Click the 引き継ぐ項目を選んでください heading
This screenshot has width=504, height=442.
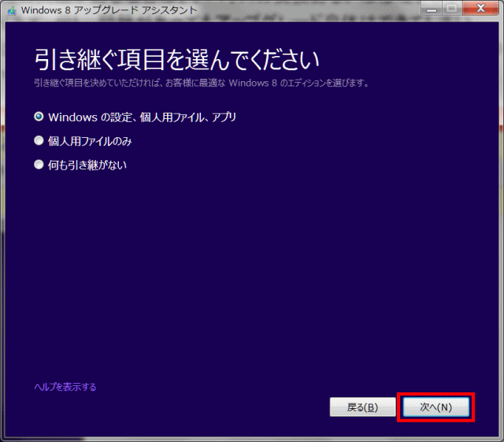(176, 60)
